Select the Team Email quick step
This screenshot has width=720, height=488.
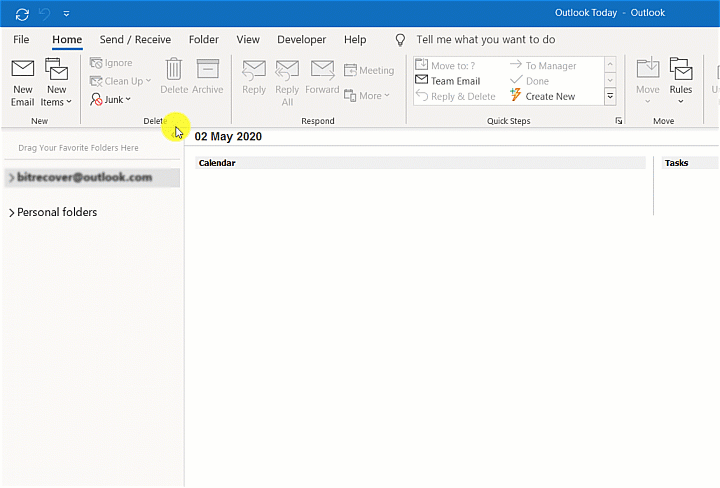click(448, 81)
